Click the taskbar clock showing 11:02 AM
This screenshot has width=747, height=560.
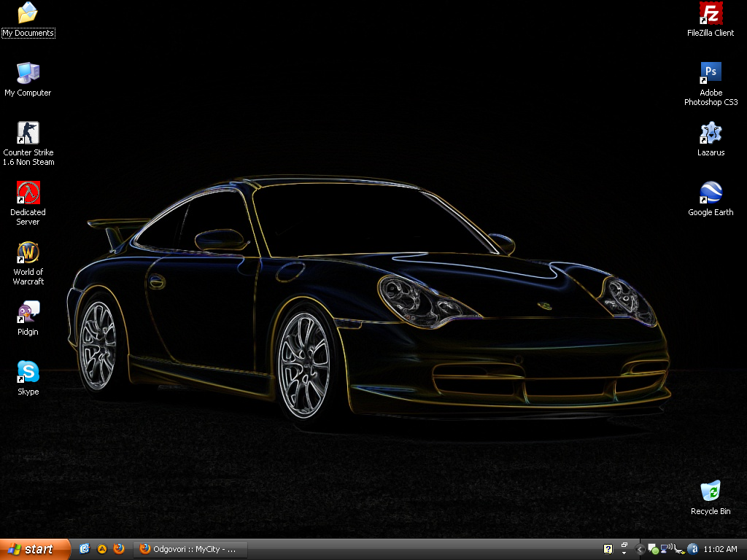point(721,549)
